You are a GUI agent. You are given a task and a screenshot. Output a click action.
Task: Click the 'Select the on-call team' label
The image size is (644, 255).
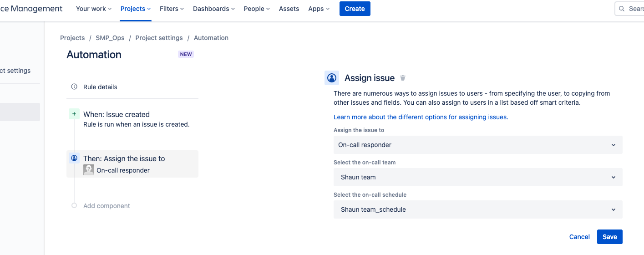(x=365, y=162)
